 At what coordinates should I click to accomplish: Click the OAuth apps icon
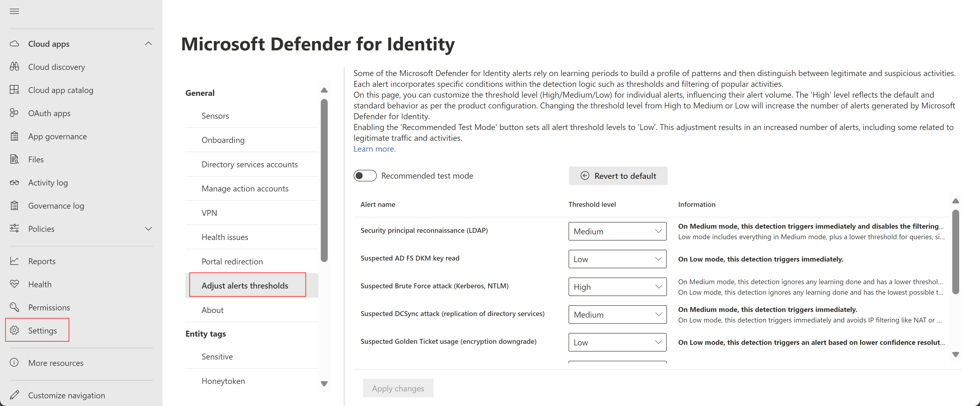click(14, 113)
